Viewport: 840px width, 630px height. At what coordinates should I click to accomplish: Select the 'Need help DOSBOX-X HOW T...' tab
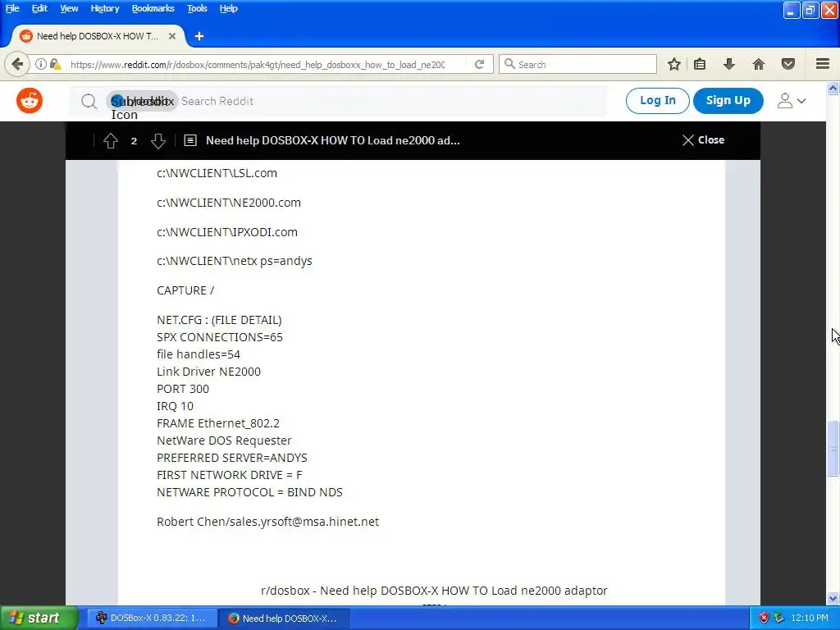point(97,36)
